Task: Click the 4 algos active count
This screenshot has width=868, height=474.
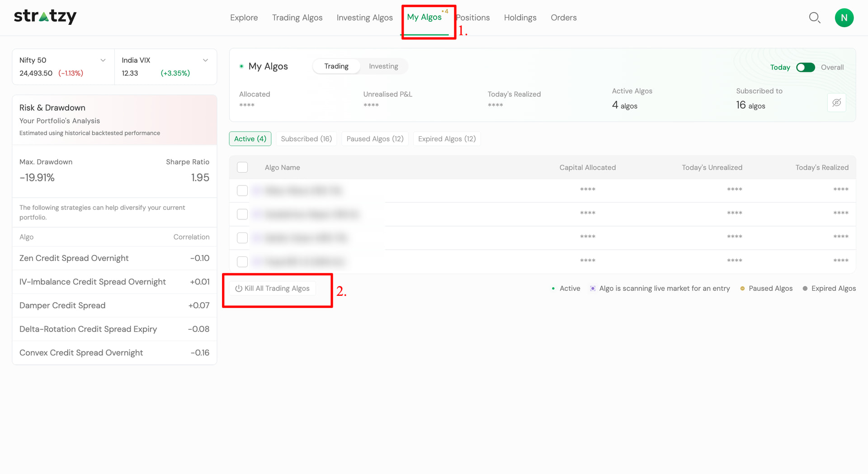Action: (x=624, y=105)
